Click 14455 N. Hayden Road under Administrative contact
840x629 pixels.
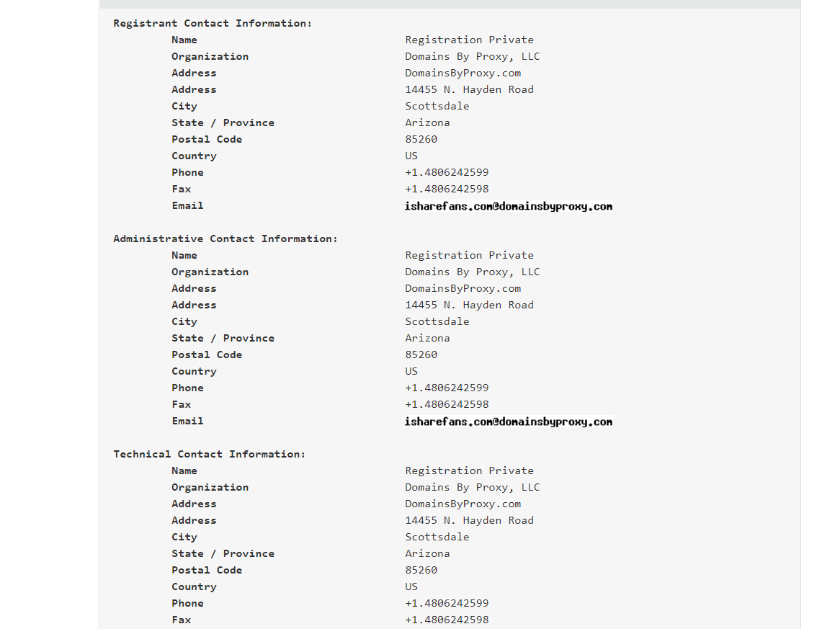469,305
